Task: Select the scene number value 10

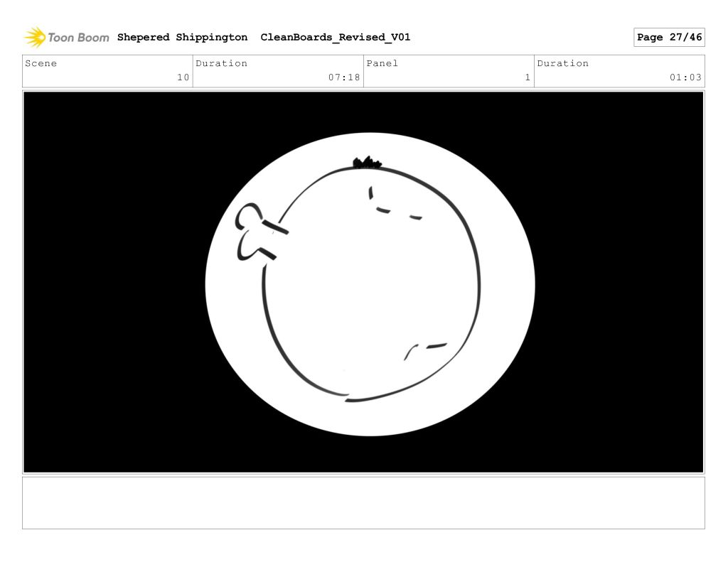Action: point(183,77)
